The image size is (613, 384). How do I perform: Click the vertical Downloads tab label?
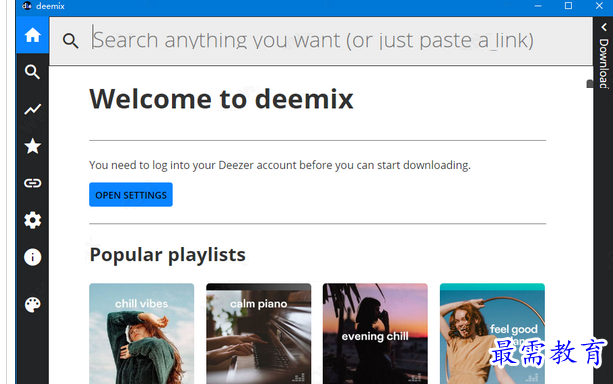(604, 63)
